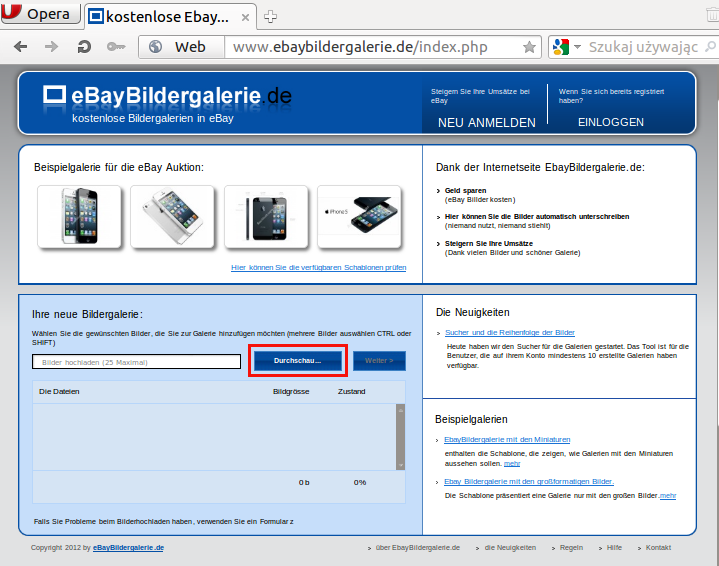Image resolution: width=719 pixels, height=566 pixels.
Task: Click the Weiter > button
Action: click(379, 361)
